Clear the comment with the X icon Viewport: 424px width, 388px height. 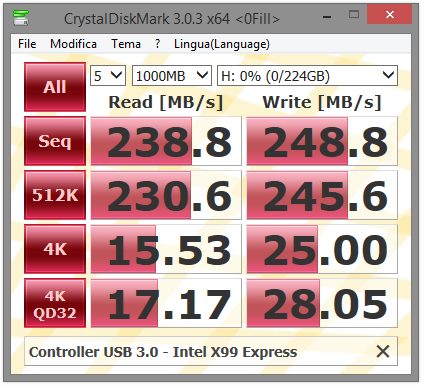(383, 351)
